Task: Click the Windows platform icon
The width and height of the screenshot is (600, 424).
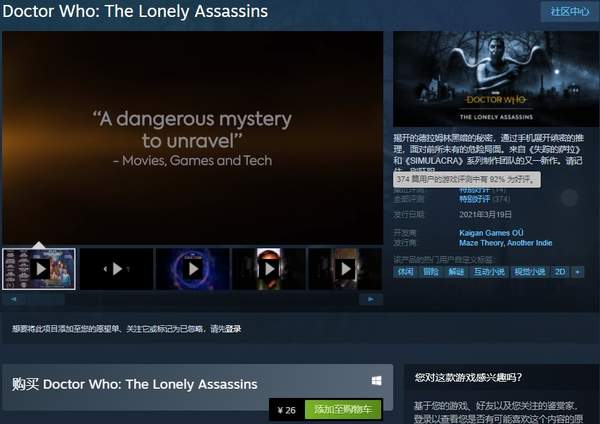Action: click(x=377, y=380)
